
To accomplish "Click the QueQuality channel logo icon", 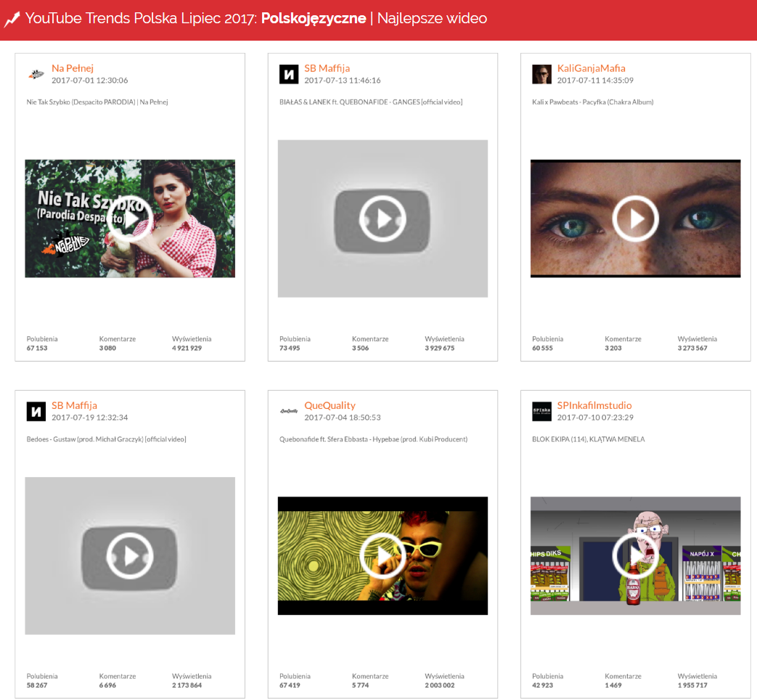I will [x=289, y=411].
